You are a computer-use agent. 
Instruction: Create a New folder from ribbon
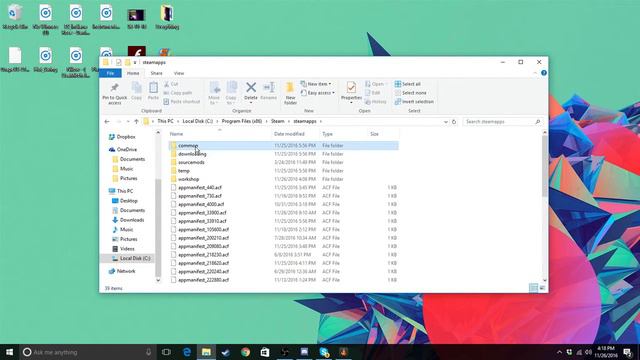tap(290, 93)
